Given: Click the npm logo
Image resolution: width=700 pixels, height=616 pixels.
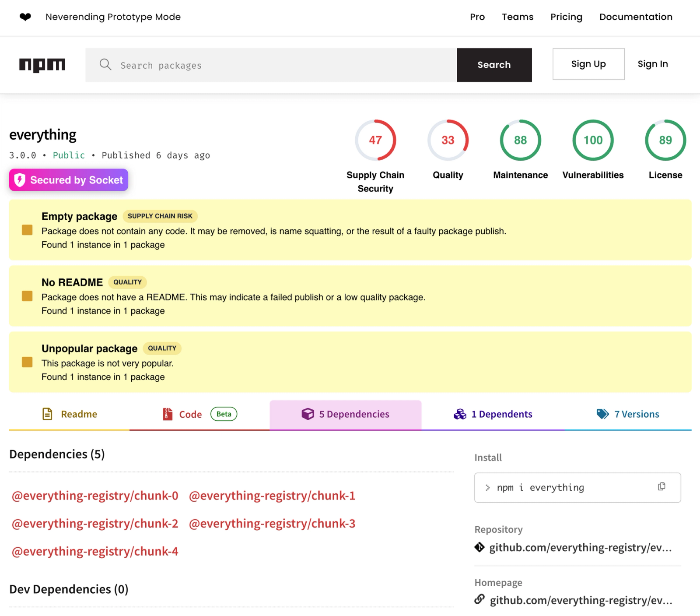Looking at the screenshot, I should coord(42,65).
